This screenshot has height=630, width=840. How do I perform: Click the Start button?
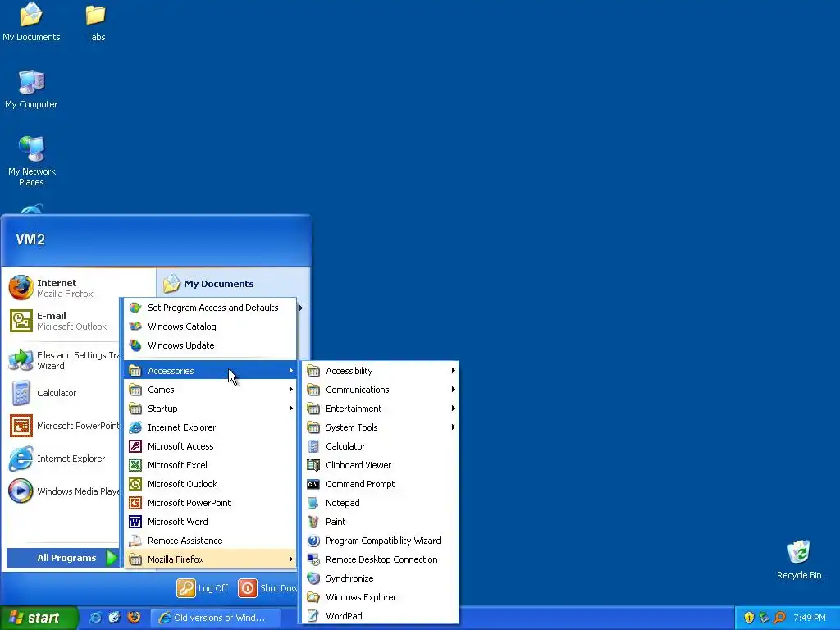[39, 618]
